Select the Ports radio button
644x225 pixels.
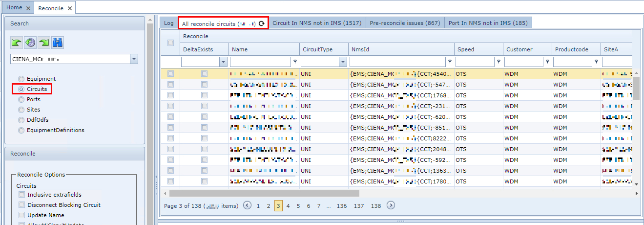coord(21,99)
